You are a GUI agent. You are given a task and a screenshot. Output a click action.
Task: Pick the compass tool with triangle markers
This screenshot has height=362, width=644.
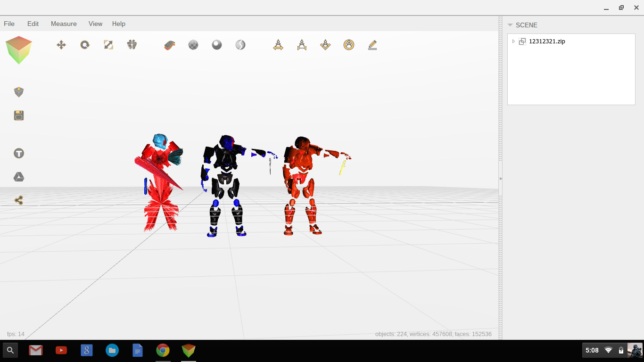[302, 45]
